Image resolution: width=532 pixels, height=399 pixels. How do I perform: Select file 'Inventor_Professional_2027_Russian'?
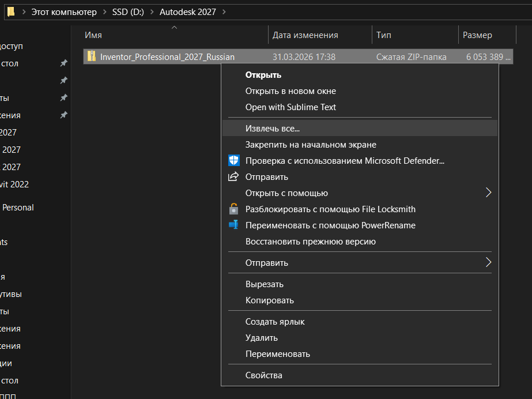tap(167, 57)
